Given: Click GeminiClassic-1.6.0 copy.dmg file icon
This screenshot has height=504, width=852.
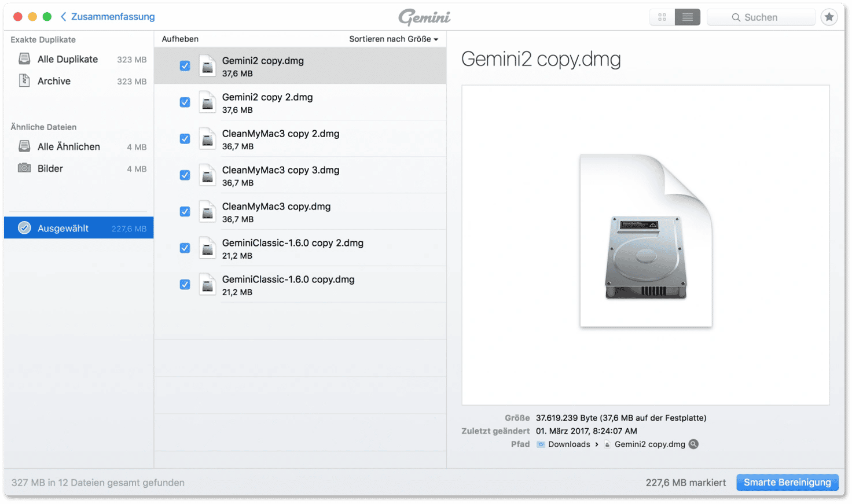Looking at the screenshot, I should 207,285.
